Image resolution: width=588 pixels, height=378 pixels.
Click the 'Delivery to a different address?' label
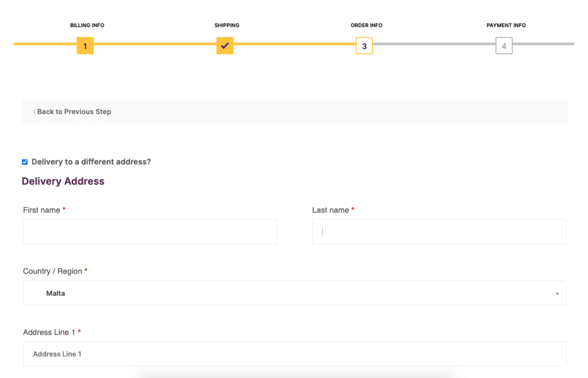[x=91, y=162]
